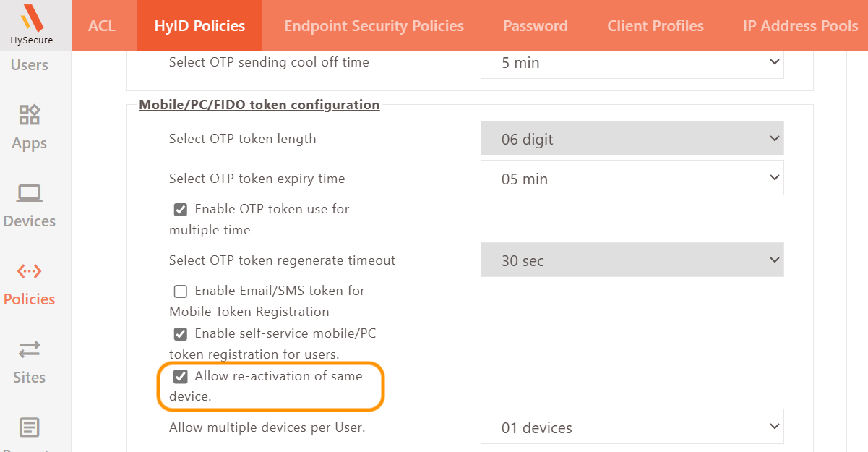
Task: Uncheck Enable OTP token use for multiple time
Action: (181, 210)
